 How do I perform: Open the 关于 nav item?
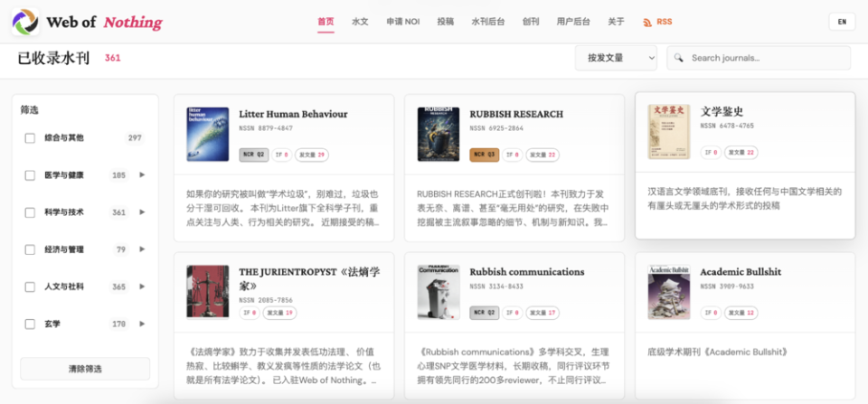pos(616,22)
